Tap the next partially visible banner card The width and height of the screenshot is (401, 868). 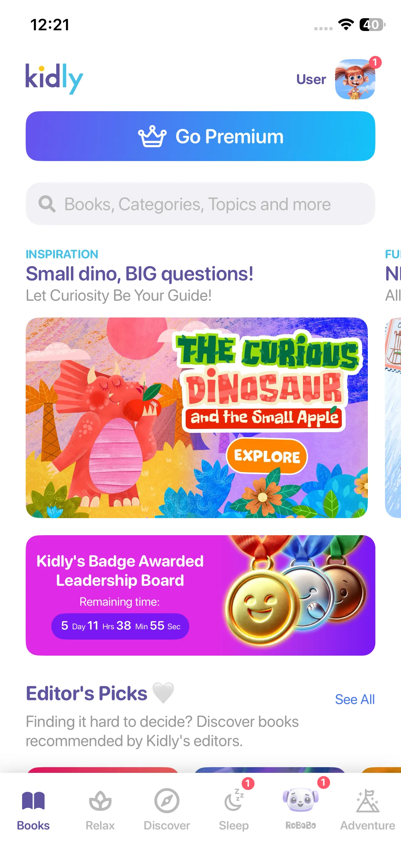pyautogui.click(x=393, y=418)
